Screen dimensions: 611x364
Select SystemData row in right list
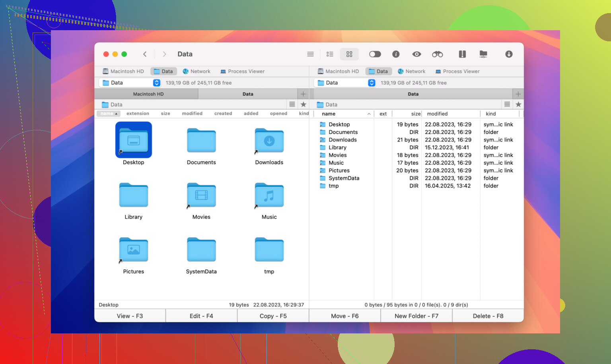click(x=344, y=178)
